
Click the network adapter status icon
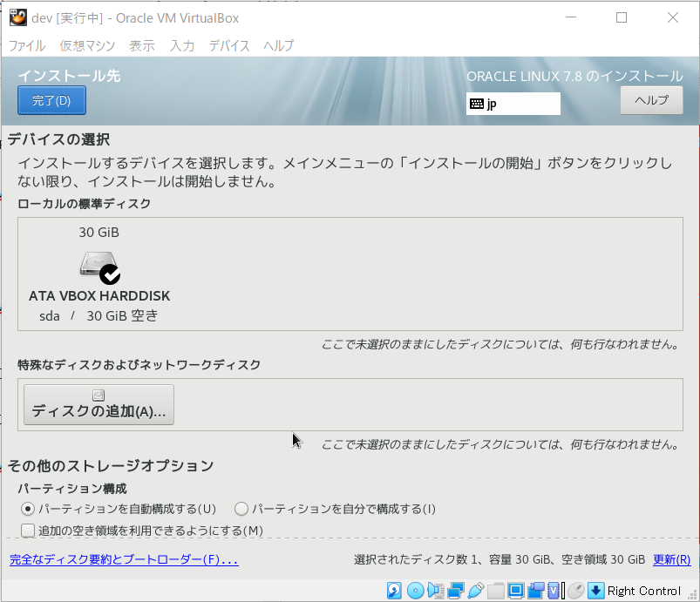456,591
